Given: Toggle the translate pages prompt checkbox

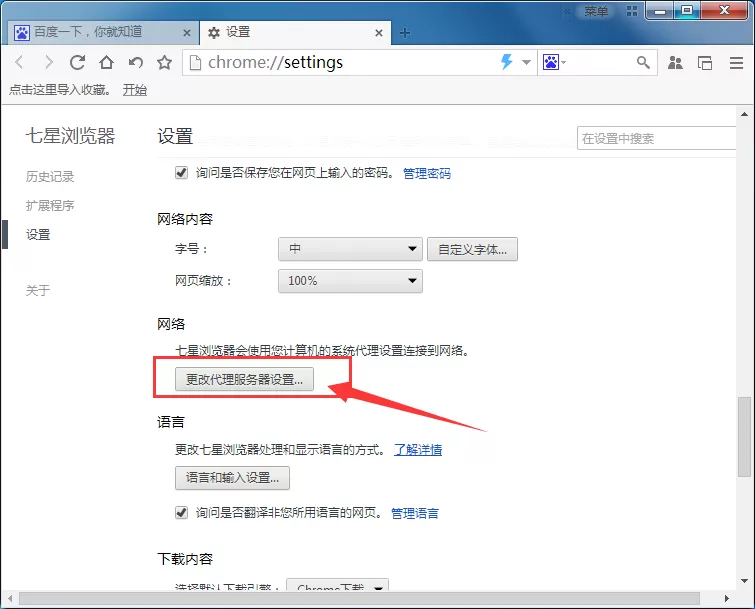Looking at the screenshot, I should click(182, 512).
